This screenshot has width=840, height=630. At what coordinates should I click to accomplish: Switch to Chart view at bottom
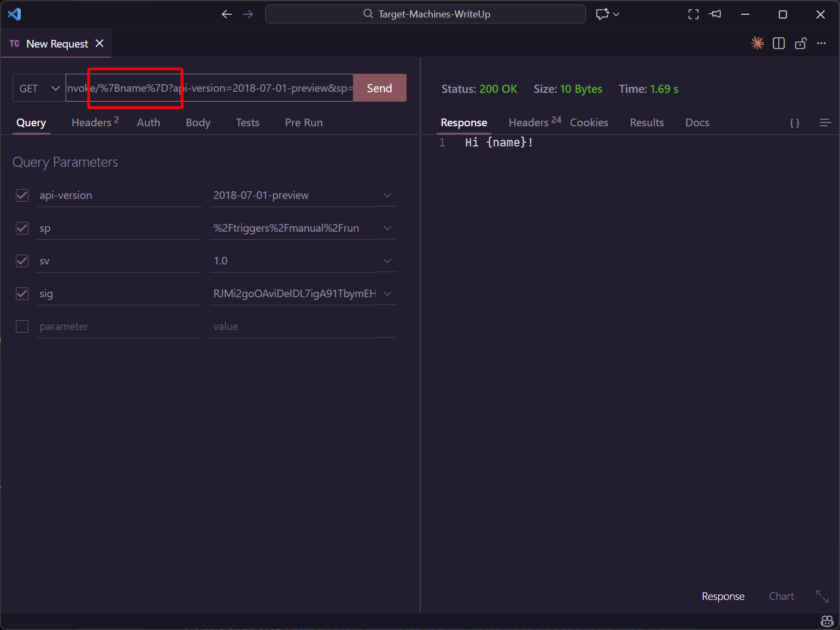point(781,597)
